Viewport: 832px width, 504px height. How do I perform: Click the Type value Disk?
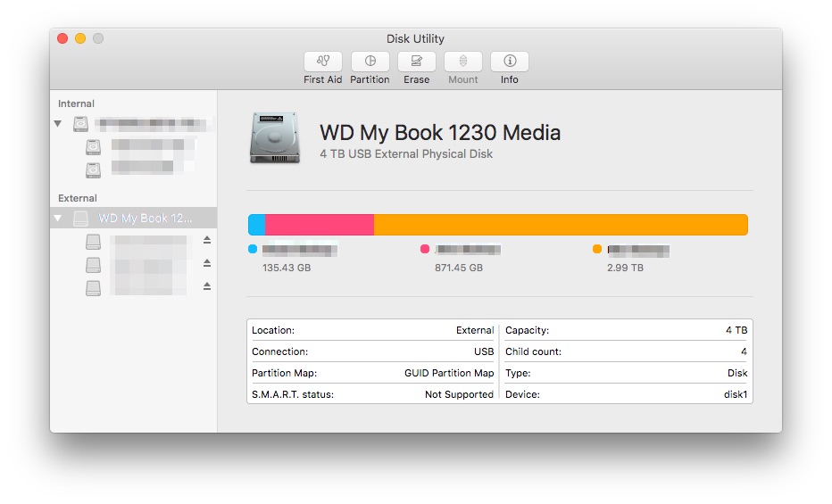(x=737, y=373)
